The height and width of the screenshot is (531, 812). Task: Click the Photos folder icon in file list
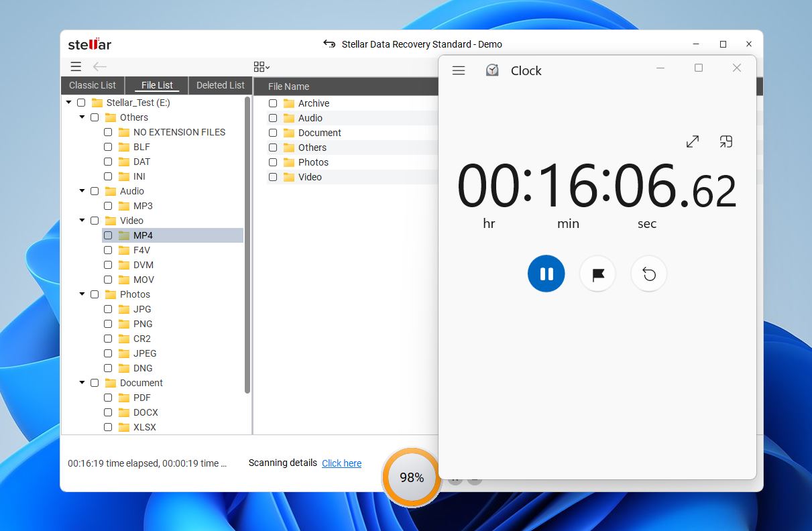[289, 162]
